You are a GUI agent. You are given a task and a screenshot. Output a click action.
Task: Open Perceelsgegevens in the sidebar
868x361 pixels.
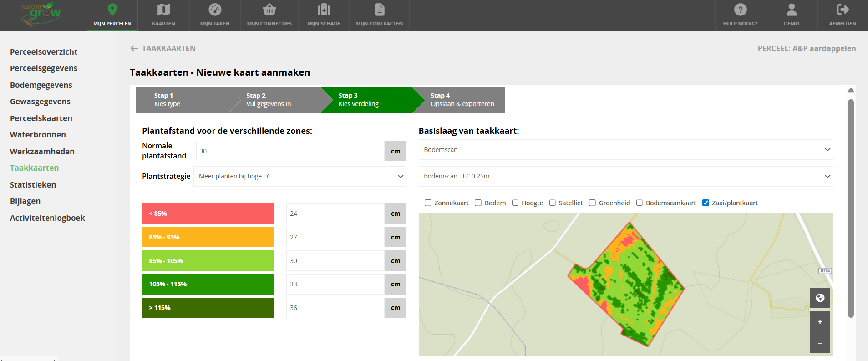point(44,68)
